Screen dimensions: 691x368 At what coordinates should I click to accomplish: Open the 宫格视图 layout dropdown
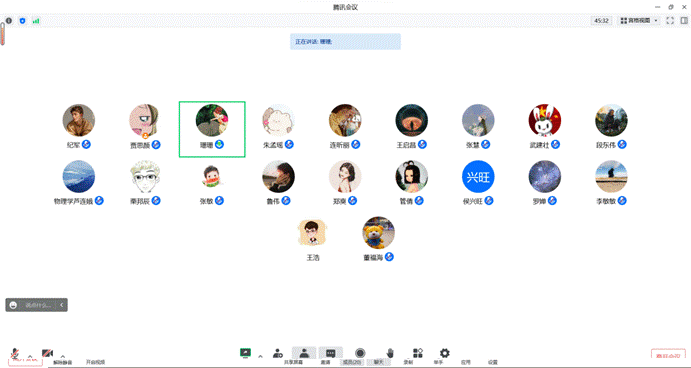pos(639,21)
